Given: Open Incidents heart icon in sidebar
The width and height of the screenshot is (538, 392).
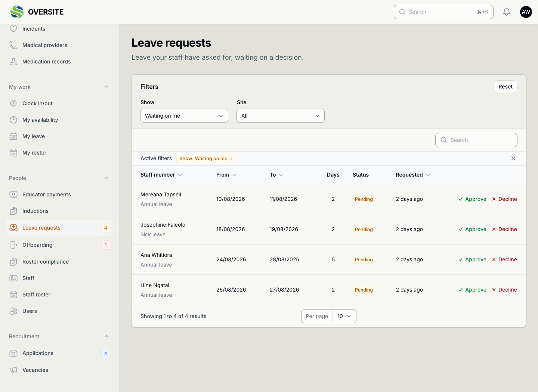Looking at the screenshot, I should pos(13,29).
